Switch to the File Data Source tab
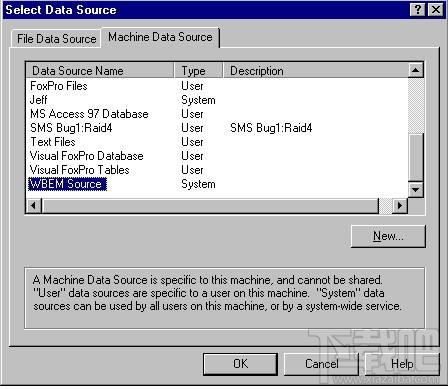 (x=56, y=39)
